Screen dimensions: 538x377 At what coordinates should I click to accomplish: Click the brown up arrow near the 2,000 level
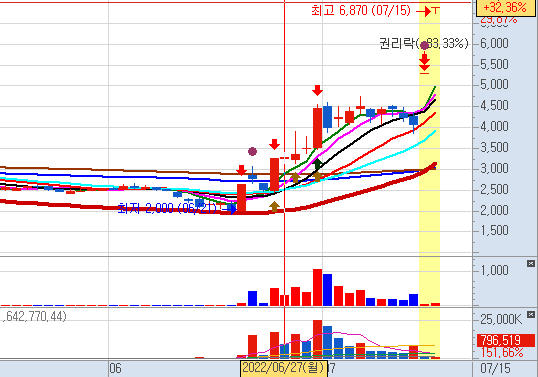(274, 207)
